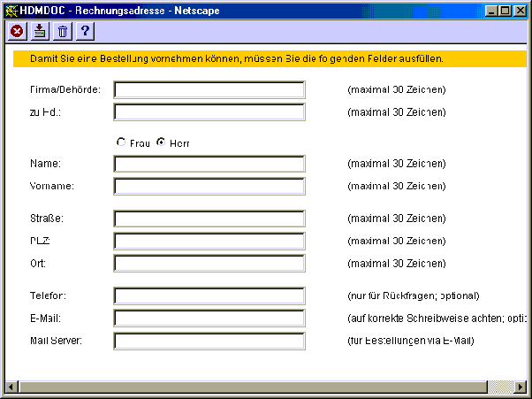
Task: Click into the PLZ field
Action: (209, 241)
